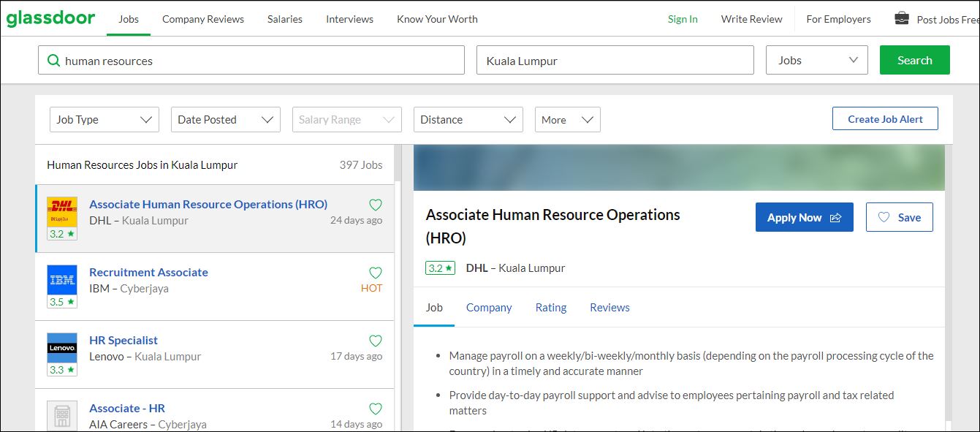Save the Lenovo HR Specialist heart icon

click(376, 341)
